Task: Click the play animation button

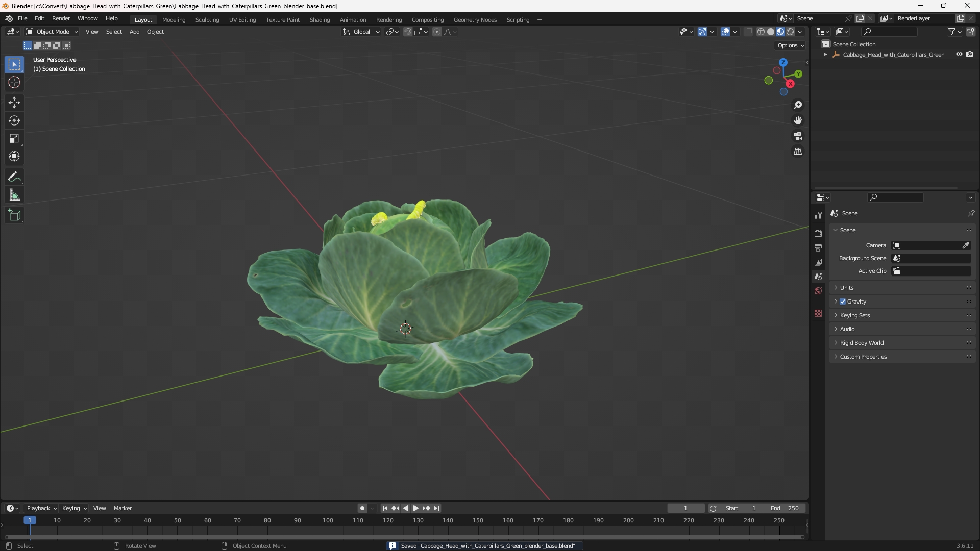Action: [x=415, y=508]
